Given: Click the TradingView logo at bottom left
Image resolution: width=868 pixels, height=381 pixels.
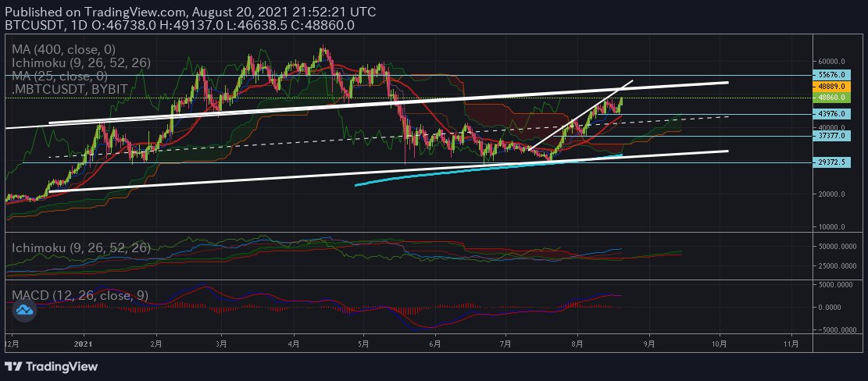Looking at the screenshot, I should 51,367.
